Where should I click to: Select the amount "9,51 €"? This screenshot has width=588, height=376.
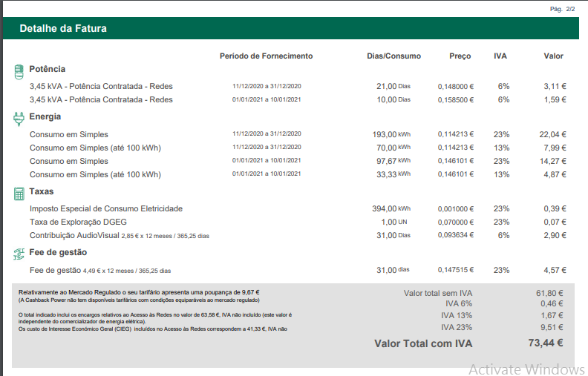coord(552,327)
